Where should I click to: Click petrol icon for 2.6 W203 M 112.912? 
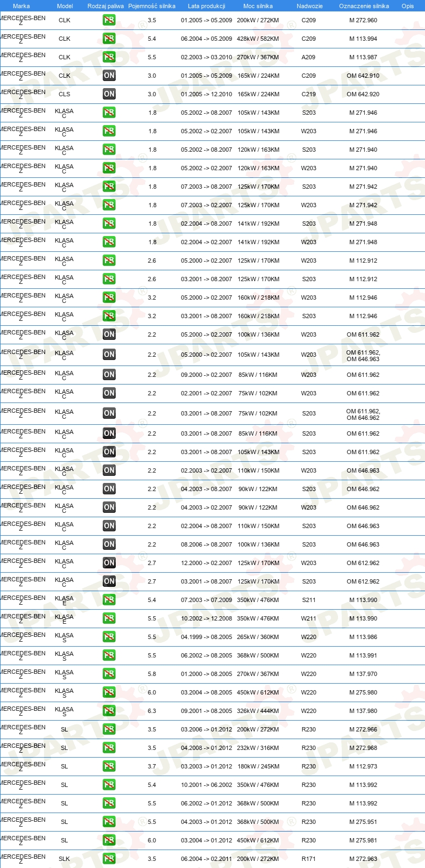(109, 261)
